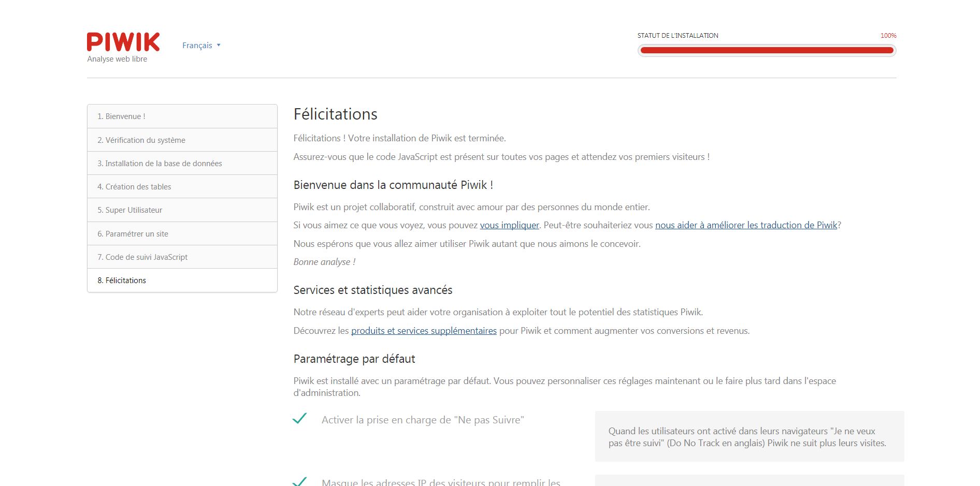Screen dimensions: 980x486
Task: Click the installation status progress bar
Action: tap(767, 50)
